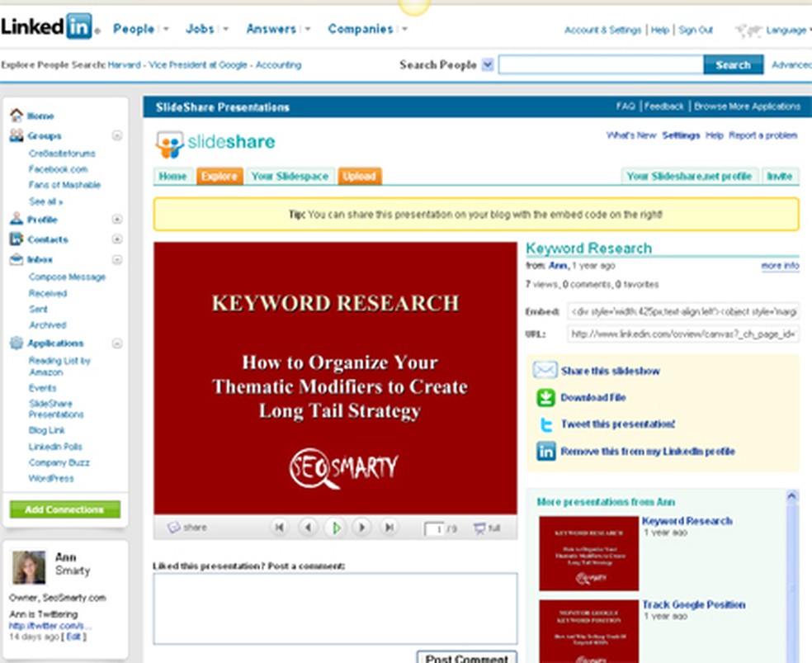This screenshot has height=663, width=812.
Task: Select the URL field
Action: point(683,334)
